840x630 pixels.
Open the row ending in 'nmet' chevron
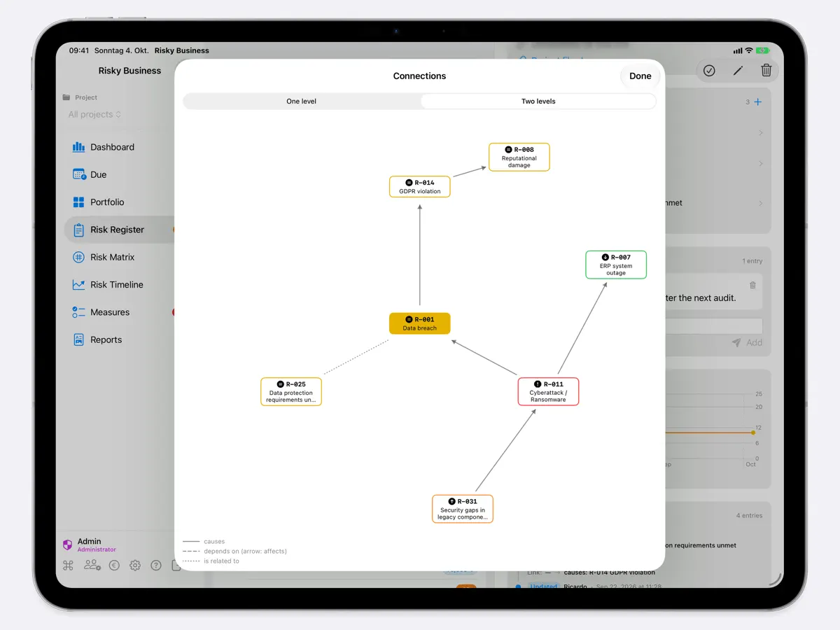point(761,203)
